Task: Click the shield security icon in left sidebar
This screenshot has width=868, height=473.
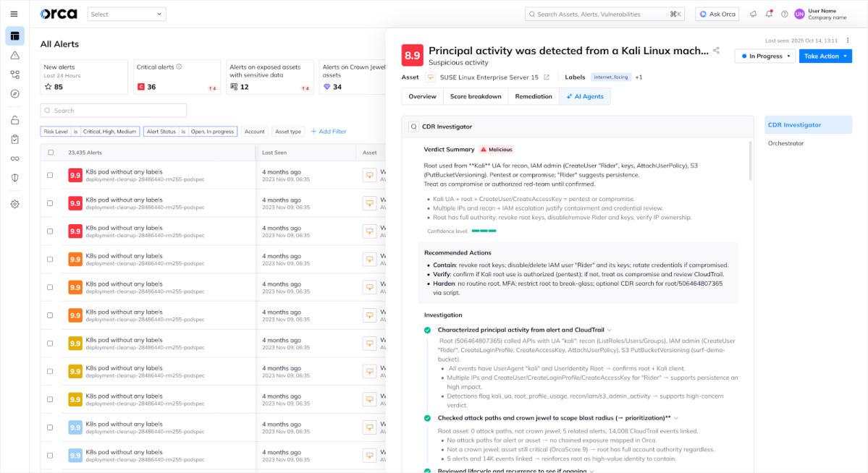Action: (14, 176)
